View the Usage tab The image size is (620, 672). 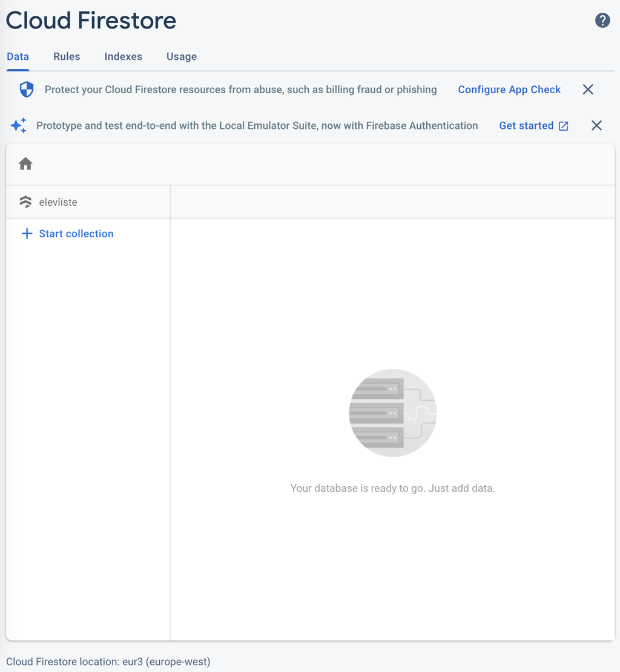click(182, 56)
